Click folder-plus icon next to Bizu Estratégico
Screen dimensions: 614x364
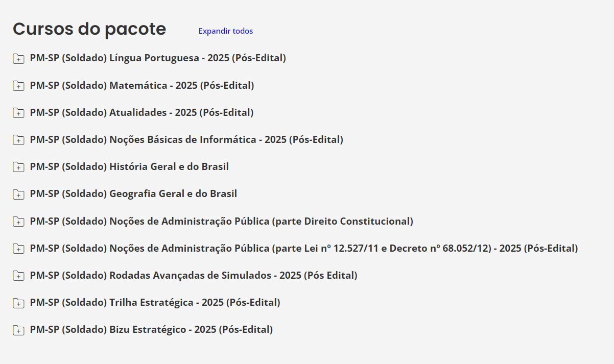click(18, 330)
